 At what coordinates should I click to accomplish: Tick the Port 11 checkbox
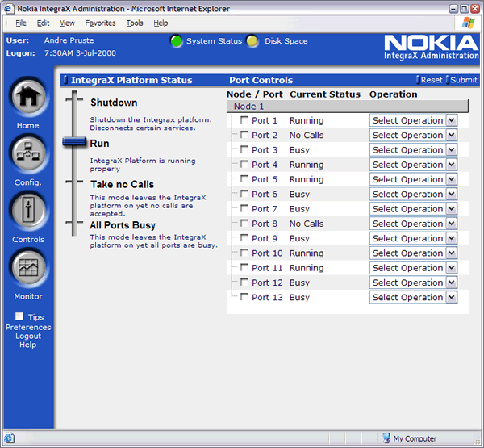[244, 267]
